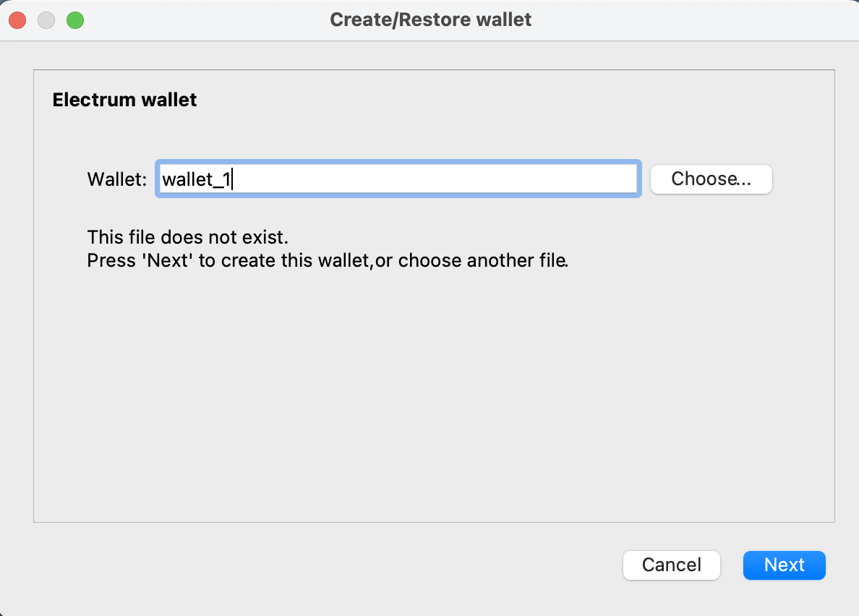Click empty title bar right of the title
859x616 pixels.
click(x=687, y=20)
